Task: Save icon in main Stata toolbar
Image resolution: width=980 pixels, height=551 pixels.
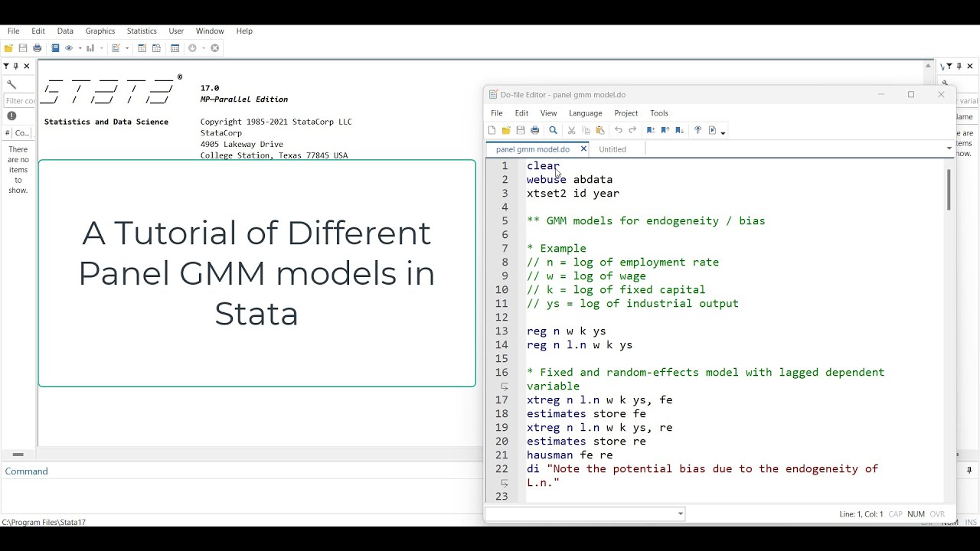Action: click(x=23, y=48)
